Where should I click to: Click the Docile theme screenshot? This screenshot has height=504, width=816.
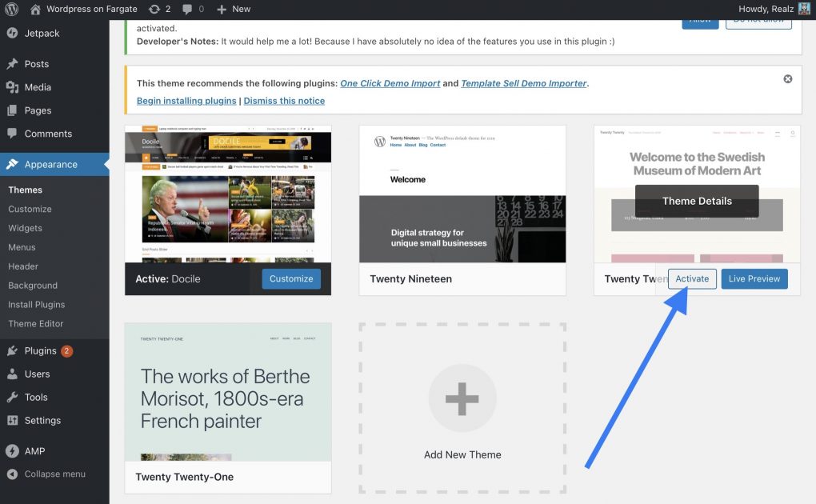click(228, 194)
